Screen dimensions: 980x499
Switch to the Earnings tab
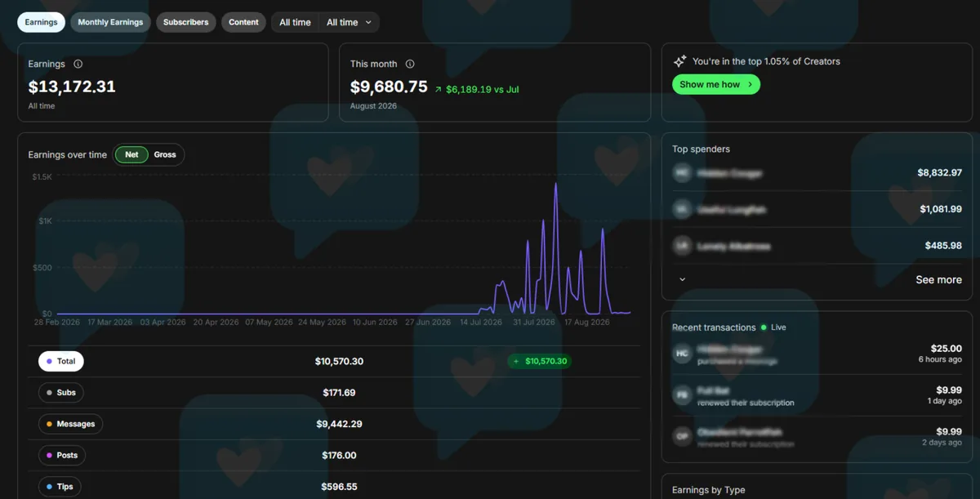[x=41, y=22]
